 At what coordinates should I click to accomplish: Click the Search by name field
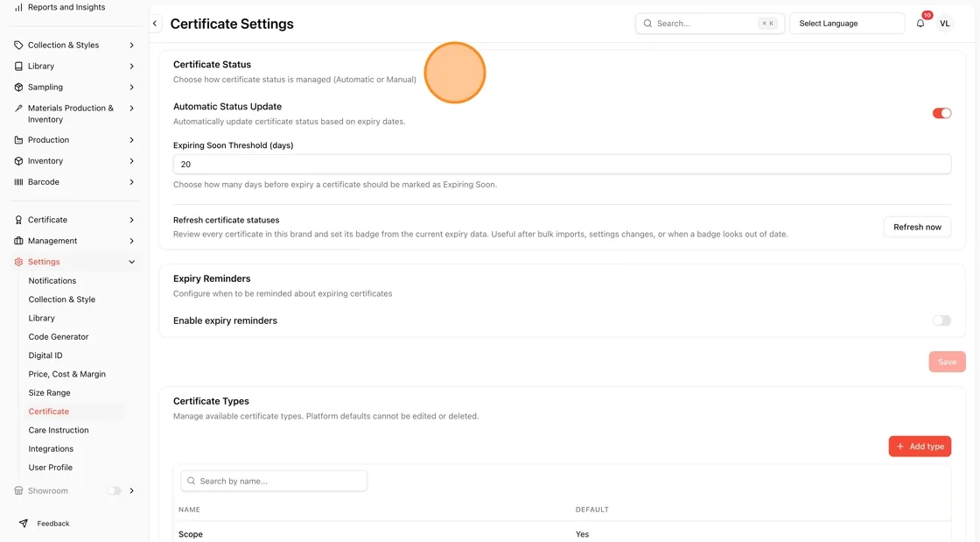(274, 481)
